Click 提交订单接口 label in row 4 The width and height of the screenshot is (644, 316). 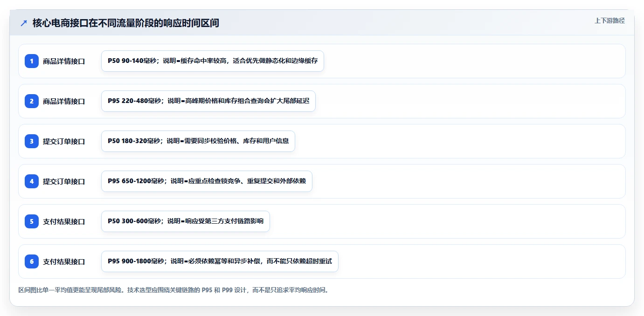pyautogui.click(x=64, y=181)
